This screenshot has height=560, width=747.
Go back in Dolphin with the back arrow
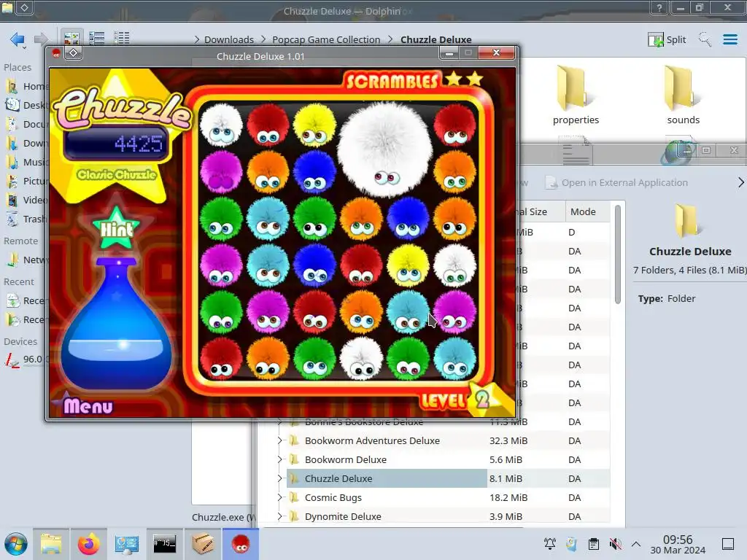(x=18, y=39)
